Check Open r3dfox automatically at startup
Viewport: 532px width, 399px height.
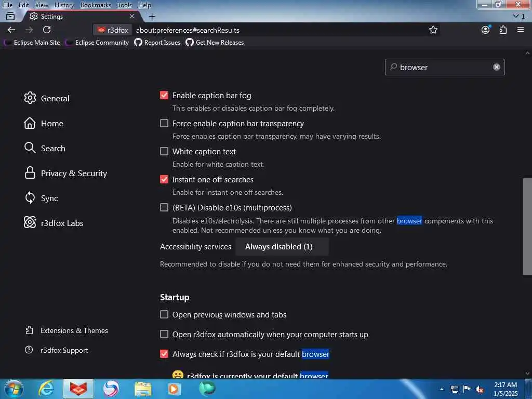click(164, 334)
